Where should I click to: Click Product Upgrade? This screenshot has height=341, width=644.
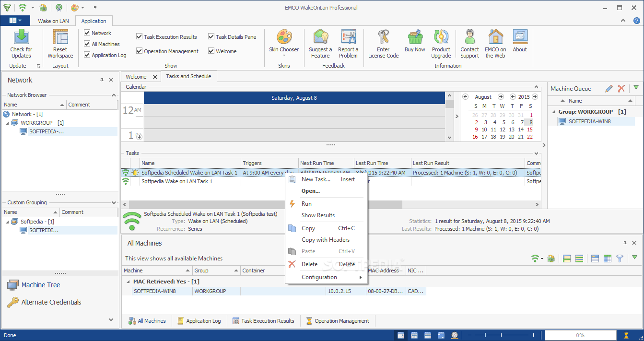click(441, 44)
